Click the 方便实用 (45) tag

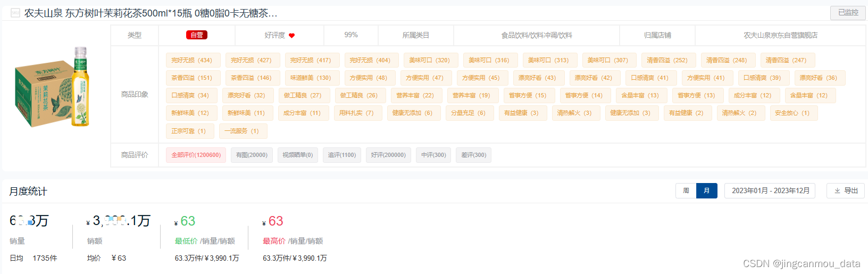481,78
